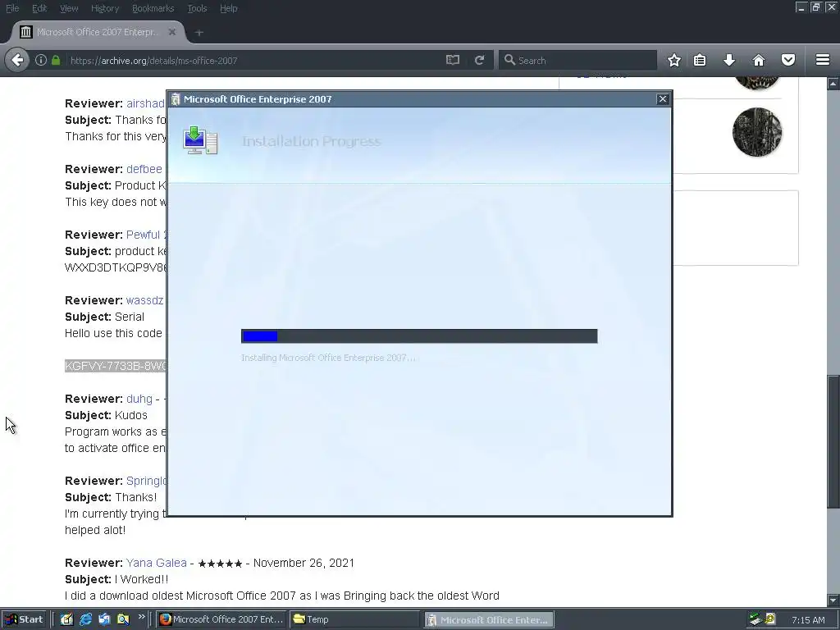Image resolution: width=840 pixels, height=630 pixels.
Task: Go to Firefox home page icon
Action: pos(759,60)
